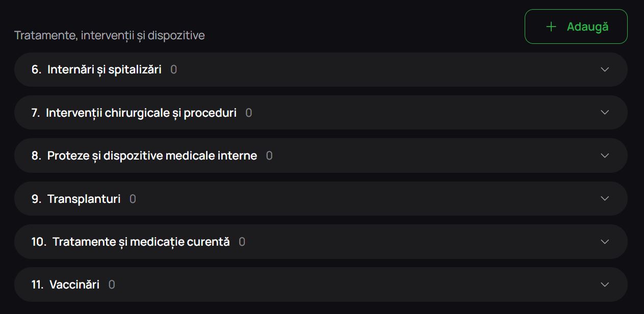The image size is (644, 314).
Task: Click the Adaugă button label
Action: (x=587, y=27)
